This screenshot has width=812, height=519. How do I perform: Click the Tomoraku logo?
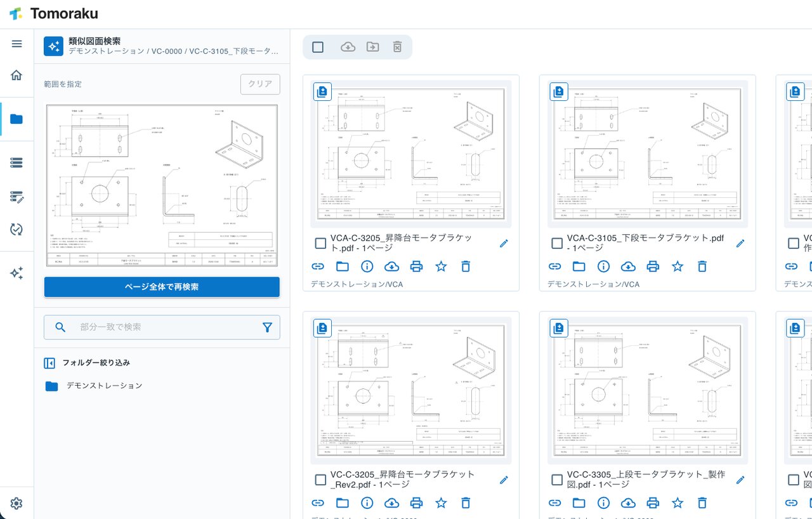pyautogui.click(x=53, y=13)
